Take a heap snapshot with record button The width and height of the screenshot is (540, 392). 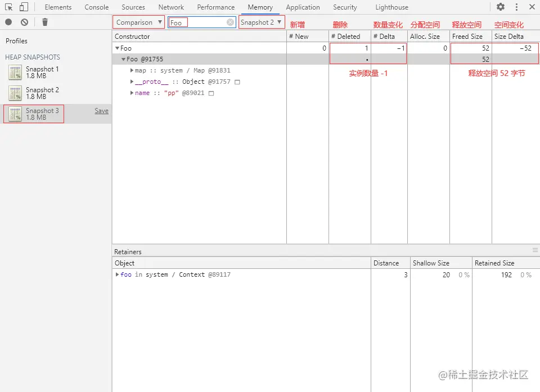(8, 22)
